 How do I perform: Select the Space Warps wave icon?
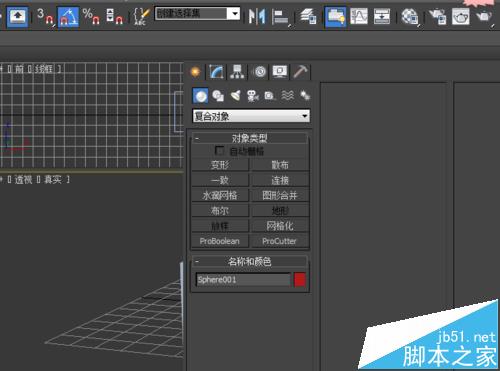(288, 96)
